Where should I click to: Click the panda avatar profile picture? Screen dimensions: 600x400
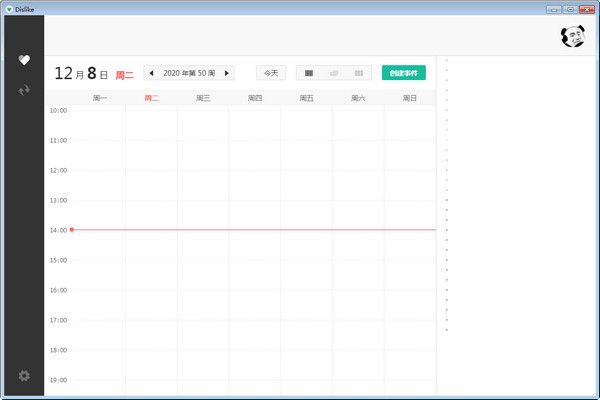[x=573, y=36]
